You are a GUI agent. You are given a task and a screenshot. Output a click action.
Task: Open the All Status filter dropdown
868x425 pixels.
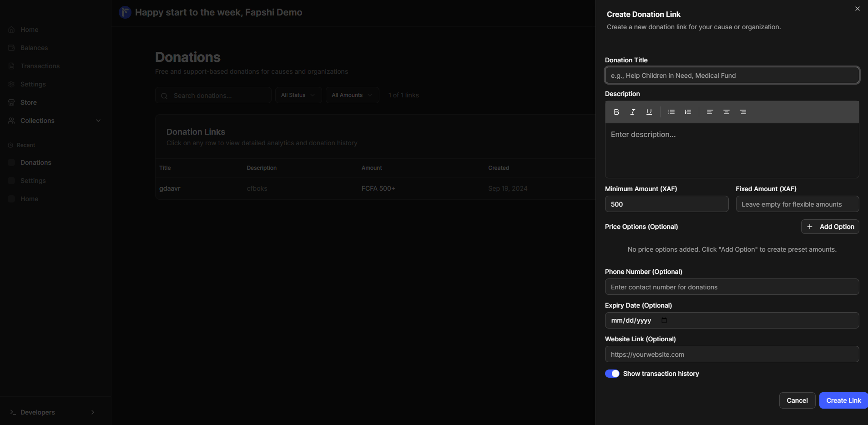click(298, 95)
